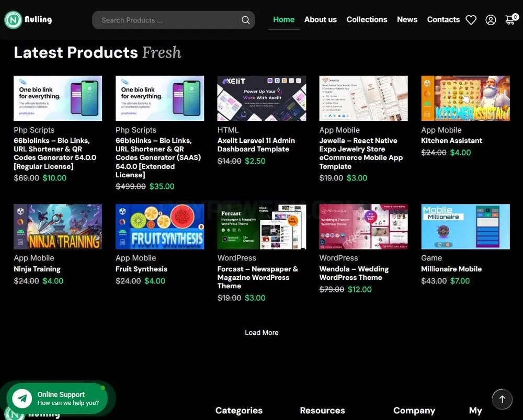Click the Telegram icon in Online Support widget
This screenshot has width=523, height=420.
click(x=22, y=399)
